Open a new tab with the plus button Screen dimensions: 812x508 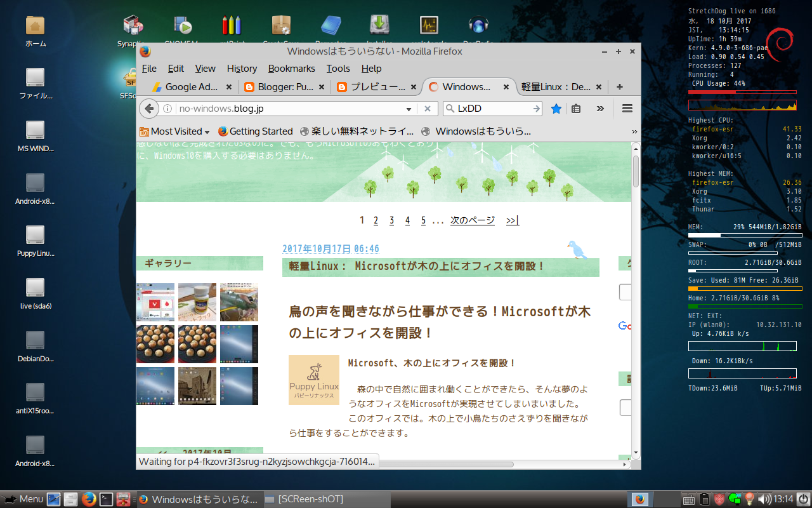619,86
